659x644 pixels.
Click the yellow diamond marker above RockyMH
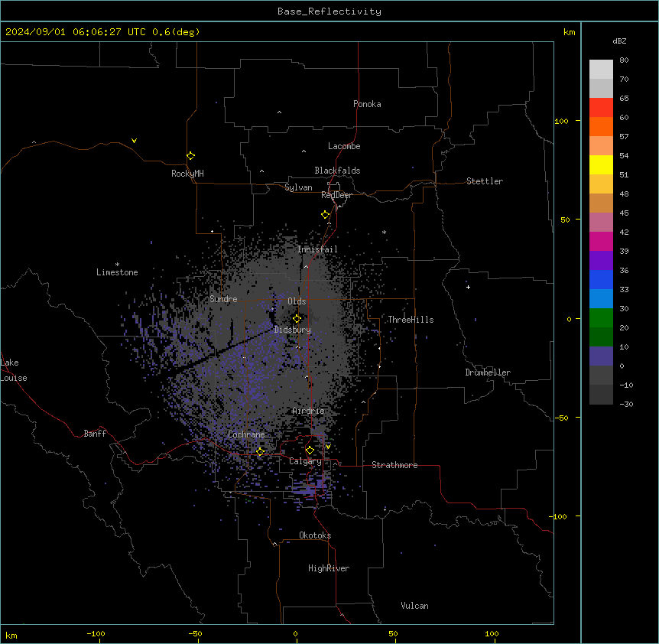[190, 156]
